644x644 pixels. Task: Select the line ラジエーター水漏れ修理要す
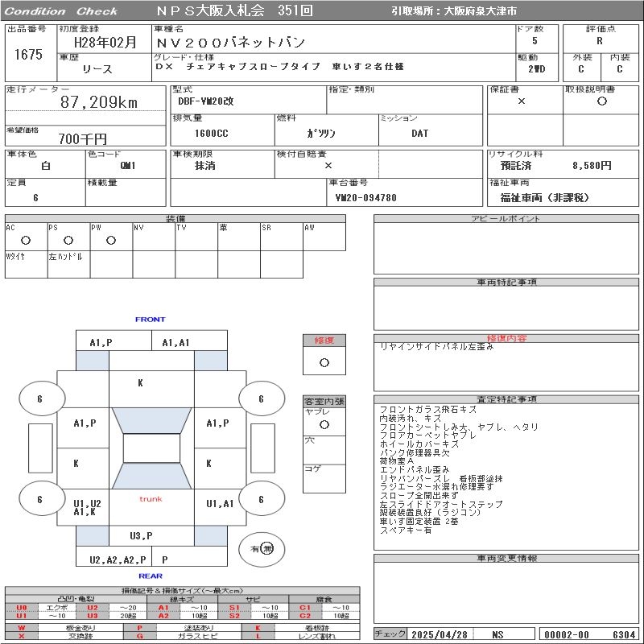pyautogui.click(x=436, y=487)
